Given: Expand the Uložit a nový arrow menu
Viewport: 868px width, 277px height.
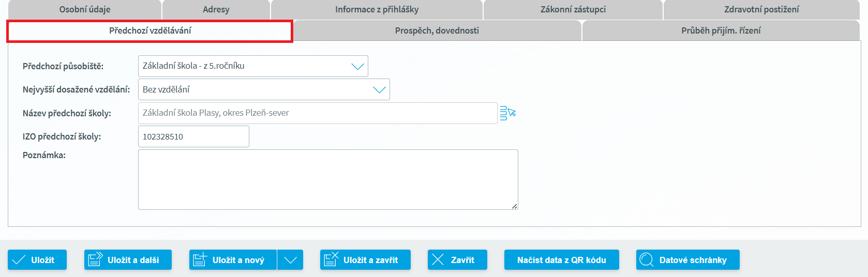Looking at the screenshot, I should (290, 260).
